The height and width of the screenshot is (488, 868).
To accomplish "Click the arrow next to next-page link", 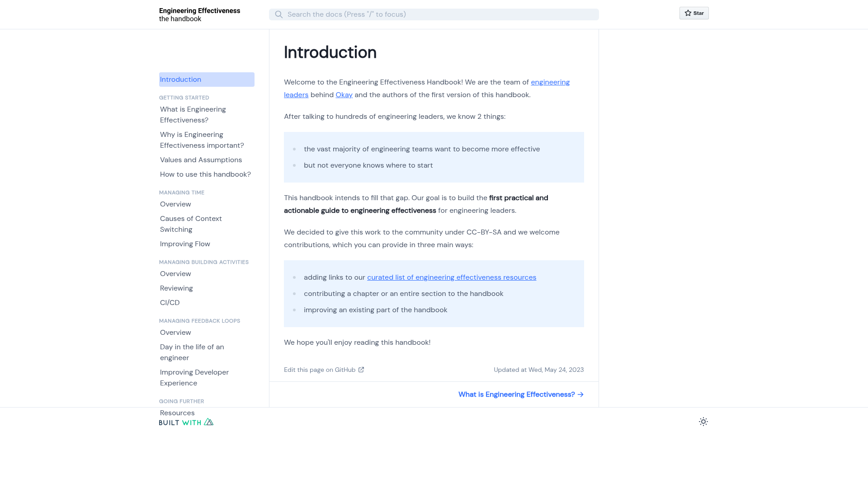I will point(580,394).
